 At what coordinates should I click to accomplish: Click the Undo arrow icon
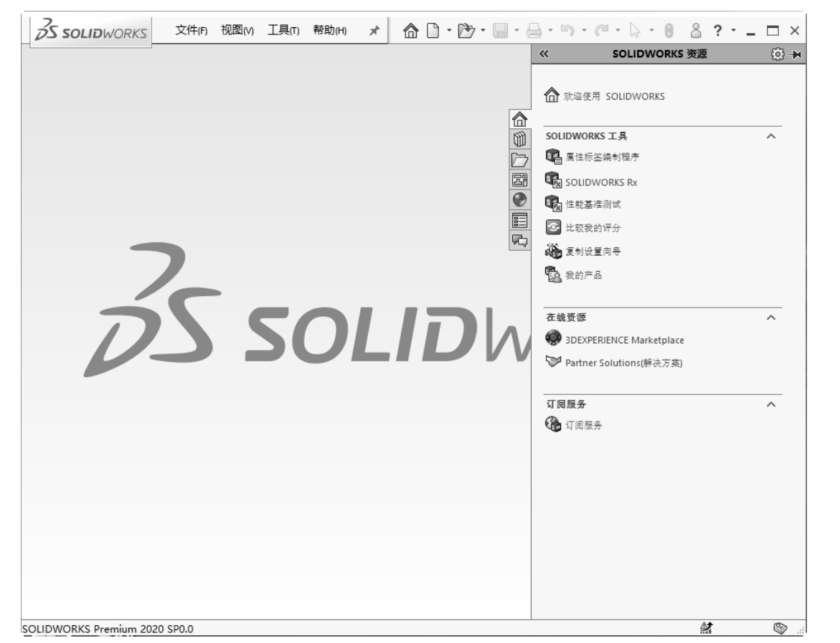[568, 31]
